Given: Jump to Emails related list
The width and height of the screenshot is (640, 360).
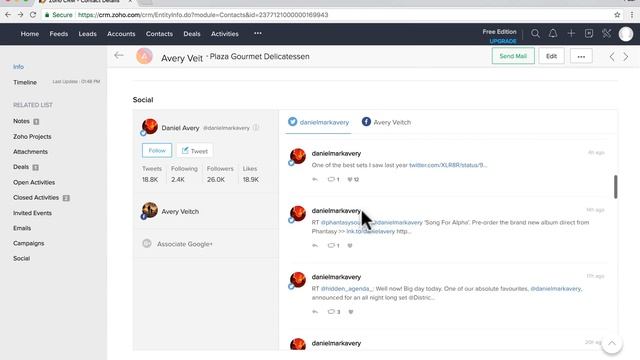Looking at the screenshot, I should click(x=22, y=228).
